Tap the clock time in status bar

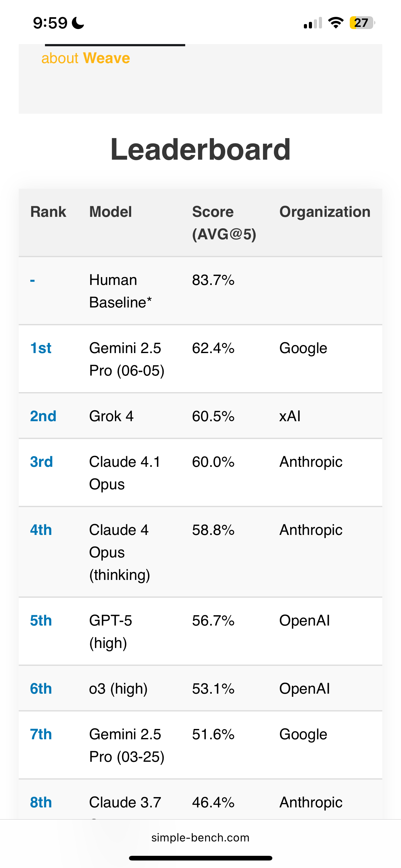[x=50, y=23]
